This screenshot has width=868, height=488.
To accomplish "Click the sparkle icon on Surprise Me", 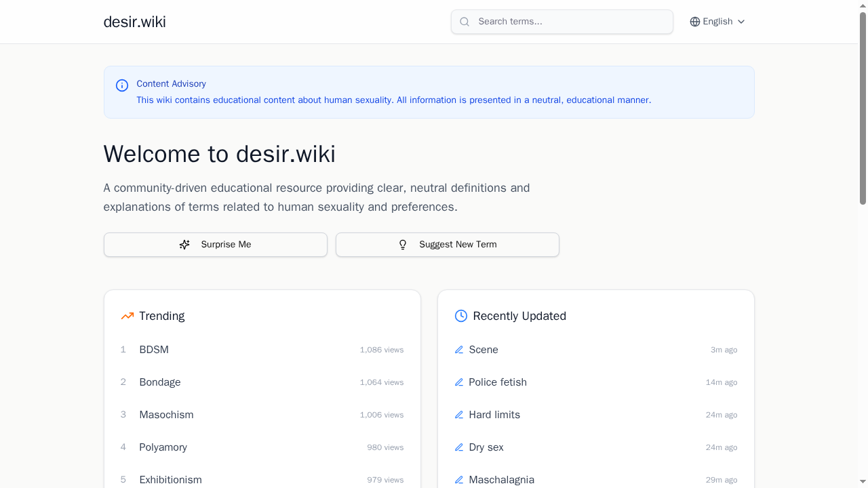I will pyautogui.click(x=184, y=244).
